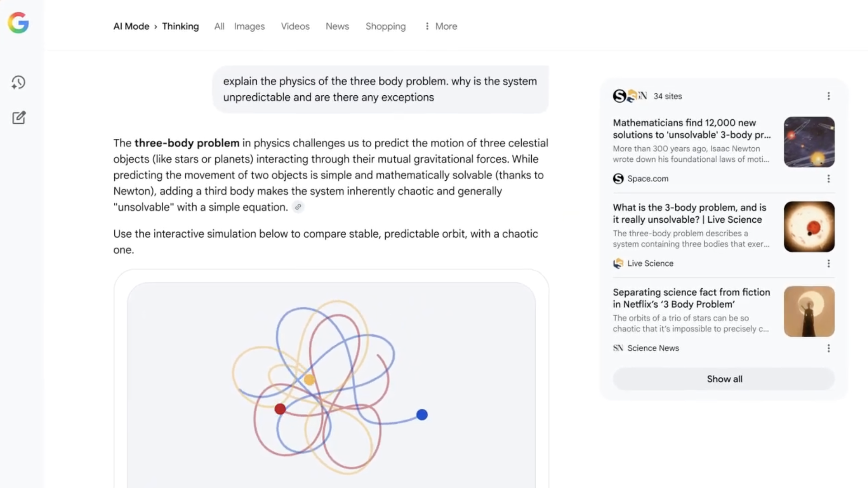The height and width of the screenshot is (488, 868).
Task: Click the Show all button
Action: (x=724, y=379)
